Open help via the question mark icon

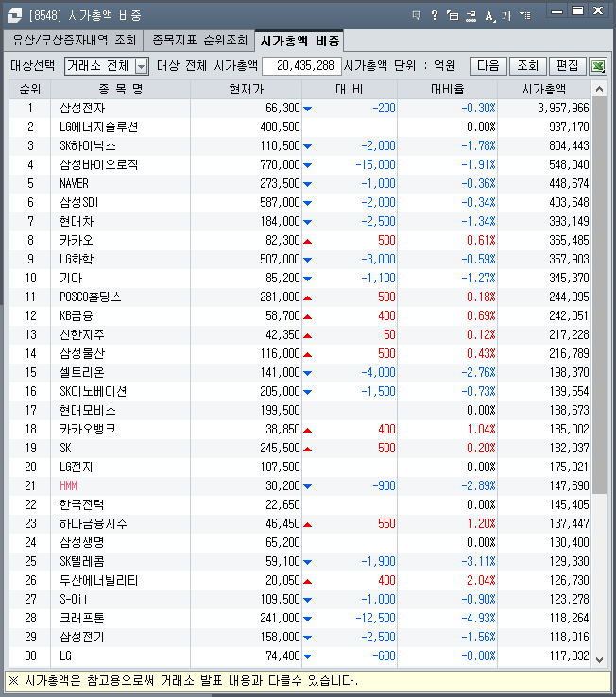(435, 15)
